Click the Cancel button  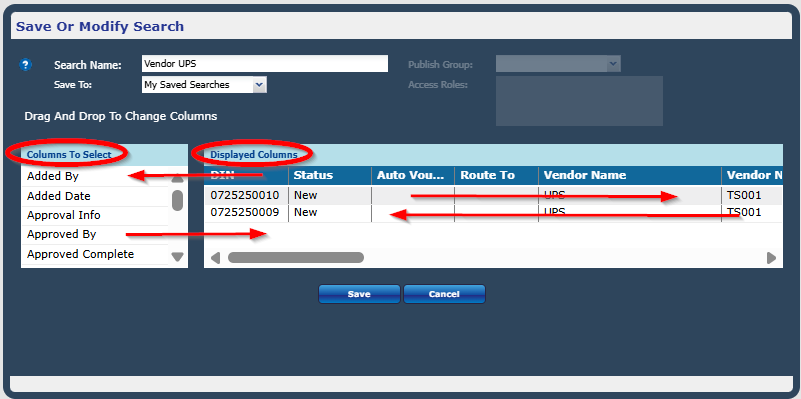pyautogui.click(x=444, y=294)
